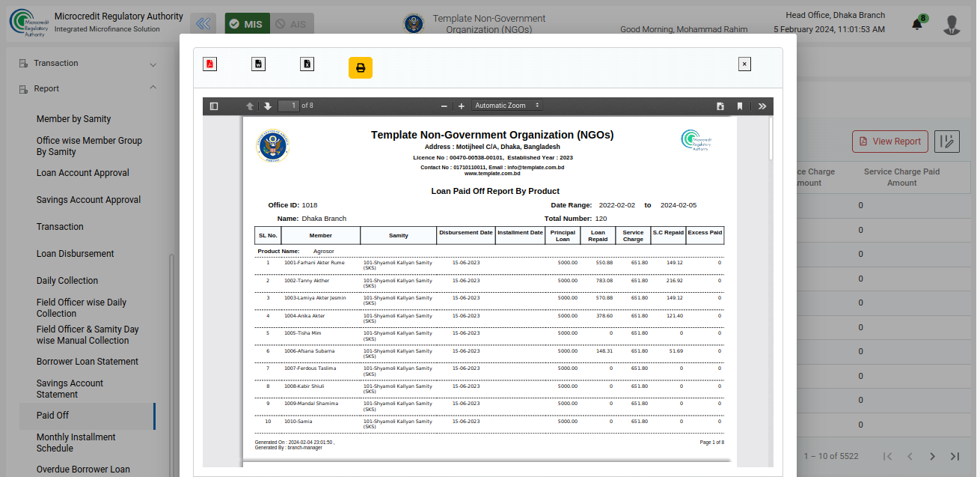Click member 1002-Tanny Akther in report
This screenshot has width=980, height=477.
306,281
